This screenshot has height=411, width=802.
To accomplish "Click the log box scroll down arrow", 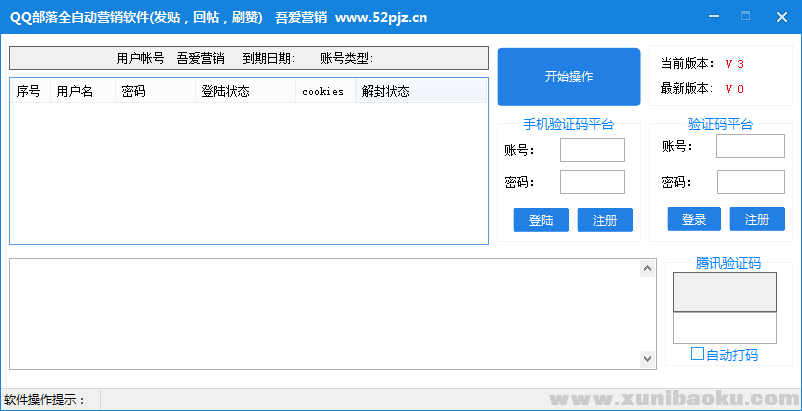I will [x=648, y=359].
